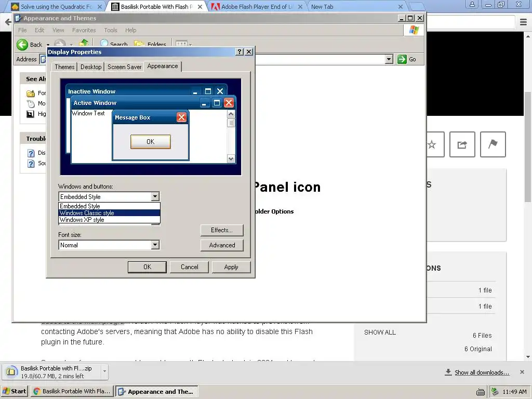532x399 pixels.
Task: Switch to the Themes tab
Action: (64, 67)
